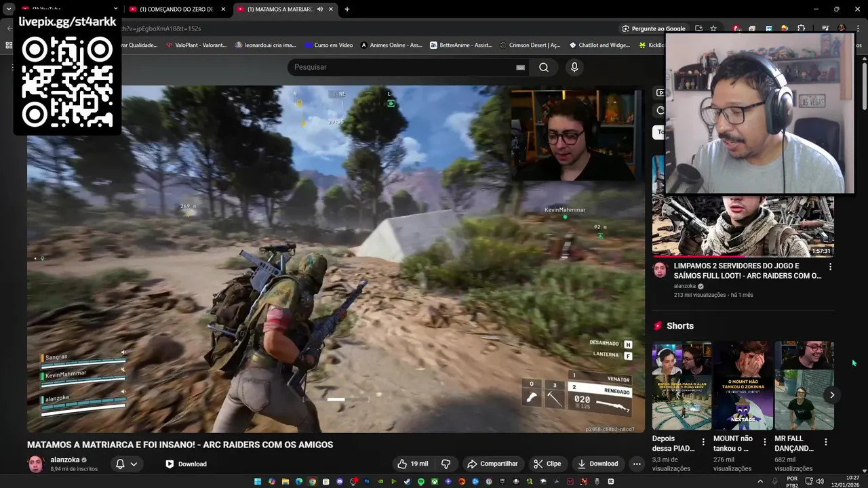Open options menu for LIMPAMOS 2 SERVIDORES video

click(830, 266)
